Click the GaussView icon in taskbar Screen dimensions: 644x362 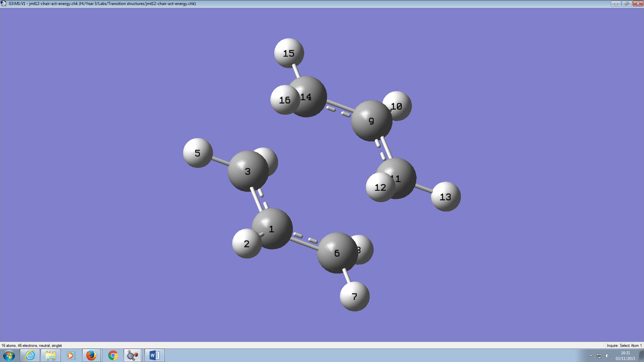(132, 355)
